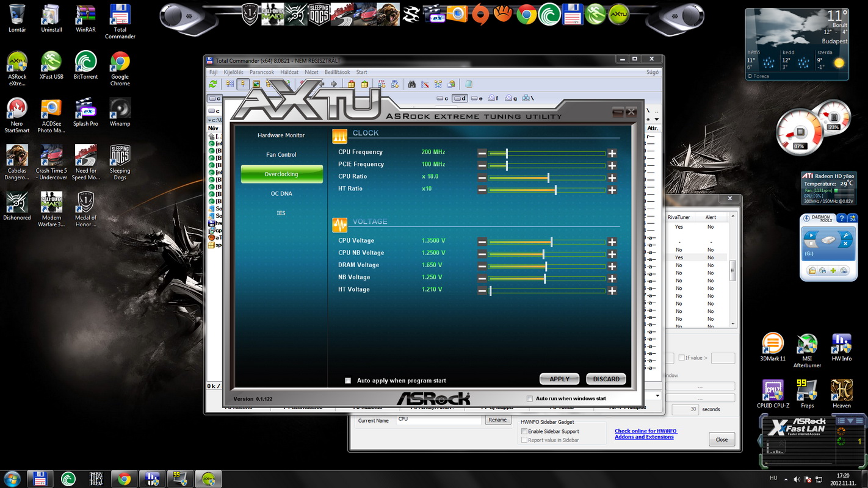Click the FTP connect toolbar icon
868x488 pixels.
pos(382,84)
